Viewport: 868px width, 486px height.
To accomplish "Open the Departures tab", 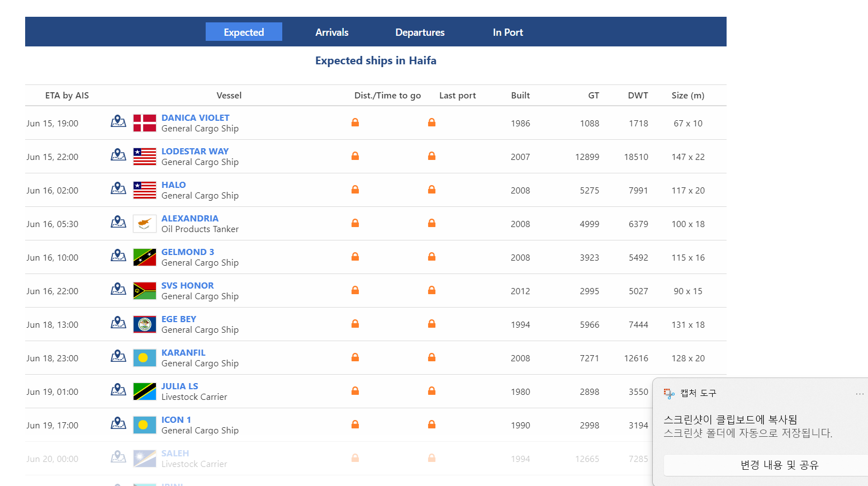I will pos(420,32).
